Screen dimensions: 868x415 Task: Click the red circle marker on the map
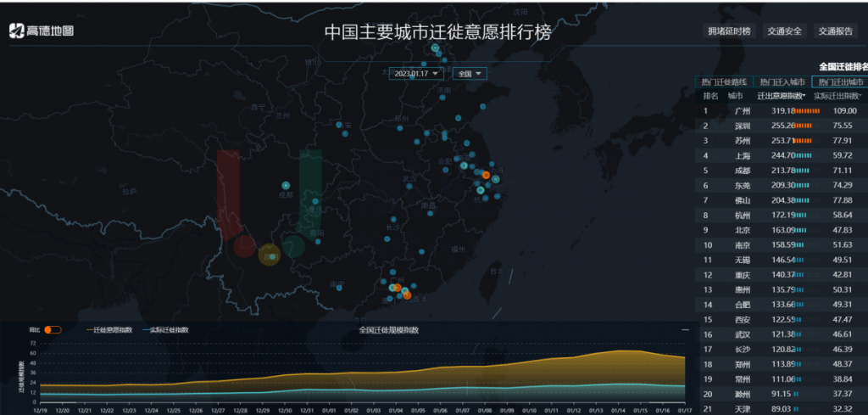tap(244, 246)
